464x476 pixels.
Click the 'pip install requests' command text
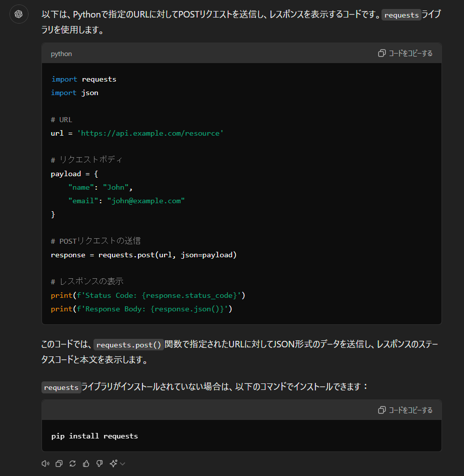pos(94,436)
